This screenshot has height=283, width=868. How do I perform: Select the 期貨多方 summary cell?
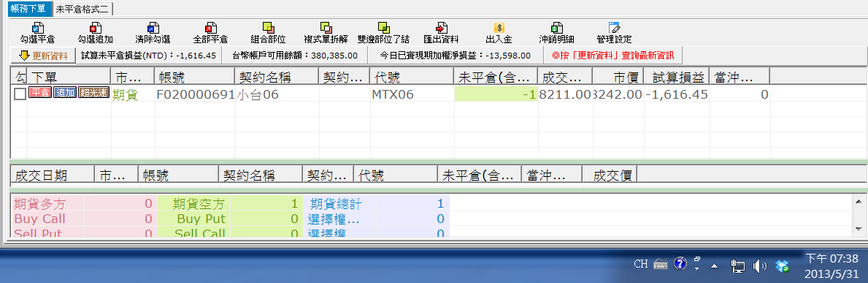coord(47,203)
